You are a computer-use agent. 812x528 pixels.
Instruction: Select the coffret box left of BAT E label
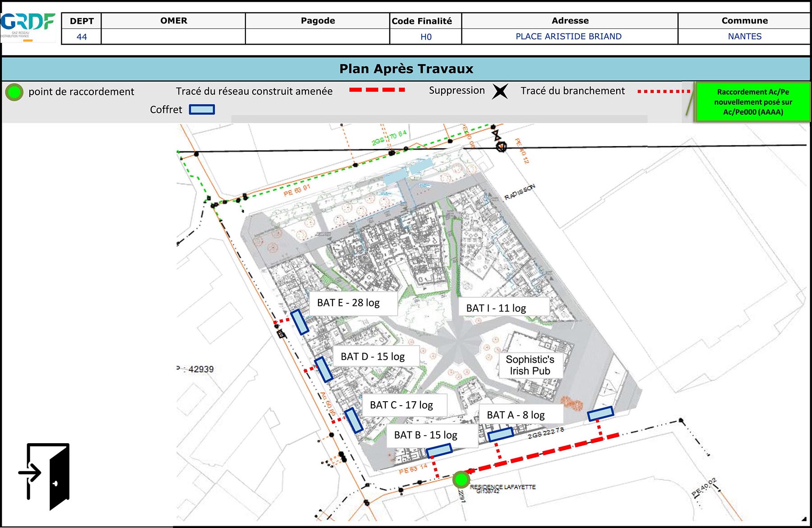point(300,322)
